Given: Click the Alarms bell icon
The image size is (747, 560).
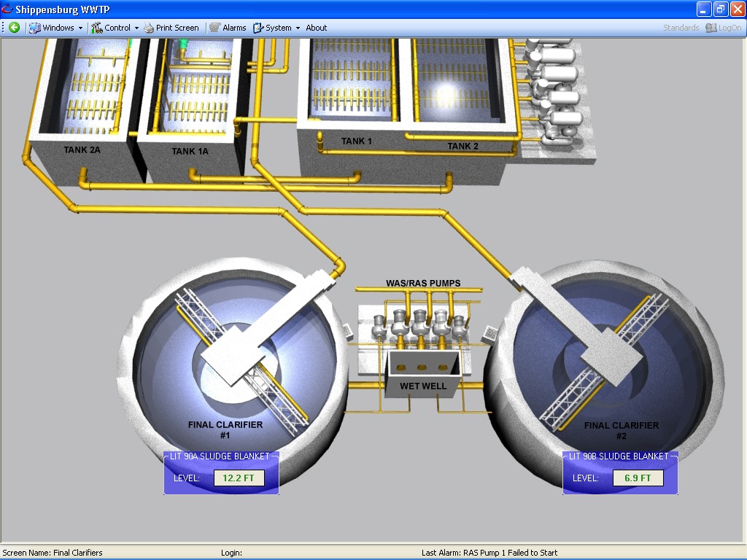Looking at the screenshot, I should pos(214,28).
